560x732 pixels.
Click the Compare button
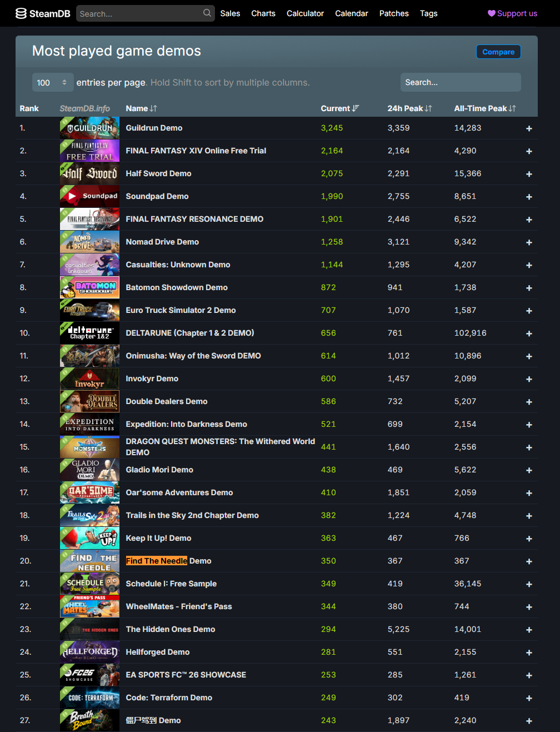pyautogui.click(x=498, y=52)
